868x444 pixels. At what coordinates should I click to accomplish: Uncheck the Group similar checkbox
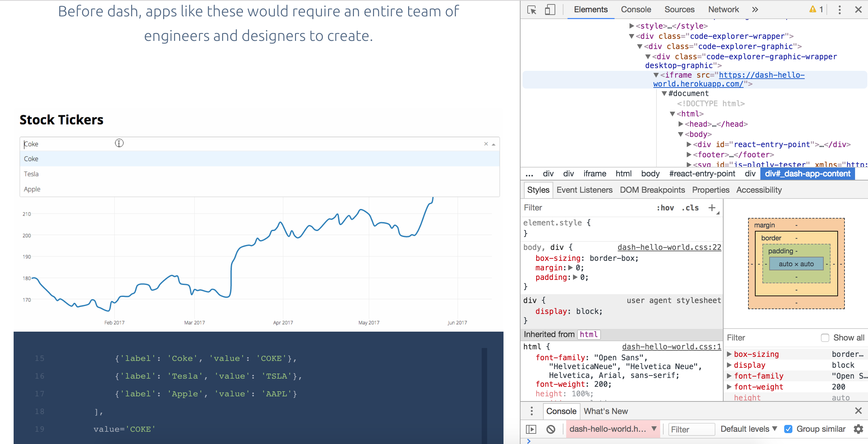pos(788,429)
